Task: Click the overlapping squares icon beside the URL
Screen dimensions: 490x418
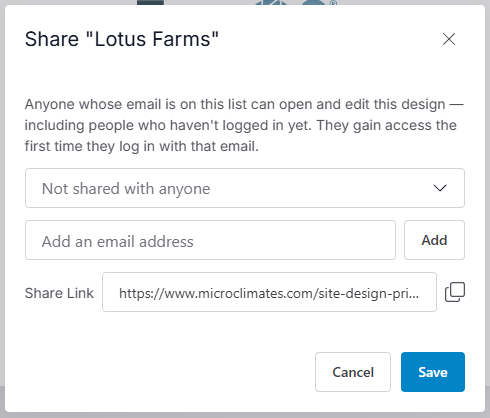Action: click(x=455, y=292)
